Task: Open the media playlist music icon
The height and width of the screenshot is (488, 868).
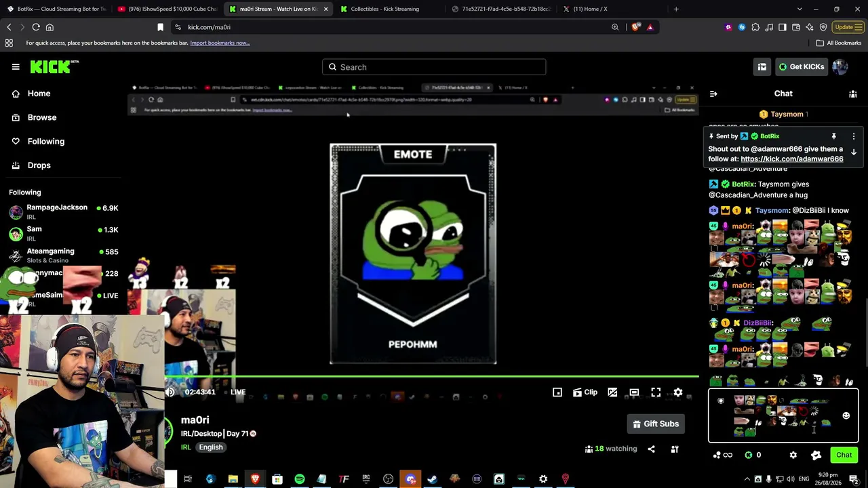Action: coord(769,27)
